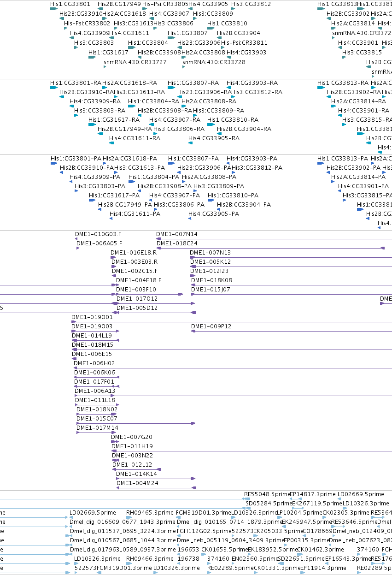The width and height of the screenshot is (392, 575).
Task: Click EST label EK267119.5prime
Action: click(317, 504)
